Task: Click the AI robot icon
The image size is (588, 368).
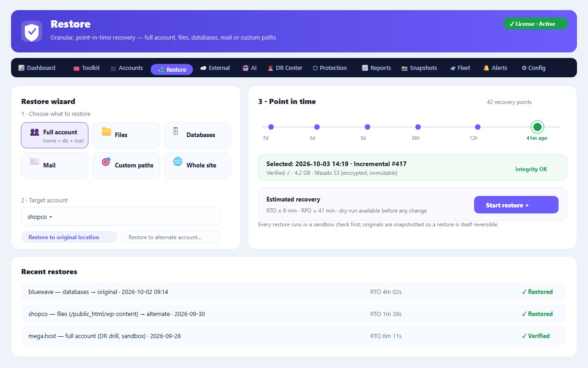Action: pyautogui.click(x=245, y=68)
